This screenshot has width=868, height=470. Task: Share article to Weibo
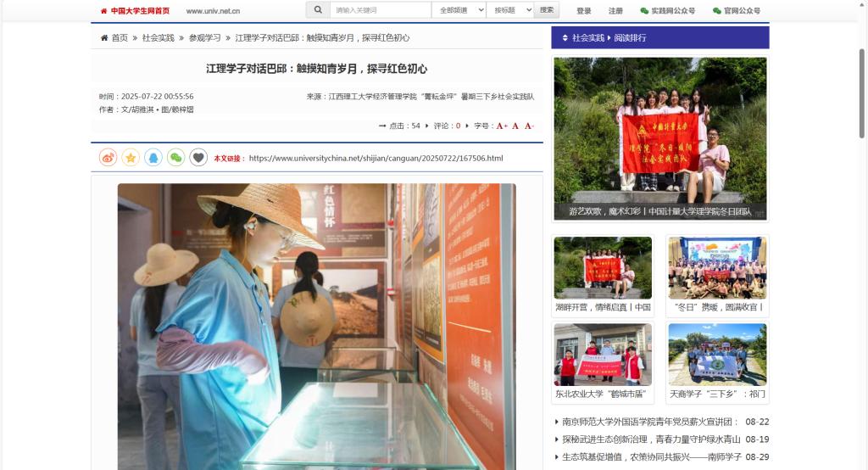click(108, 158)
